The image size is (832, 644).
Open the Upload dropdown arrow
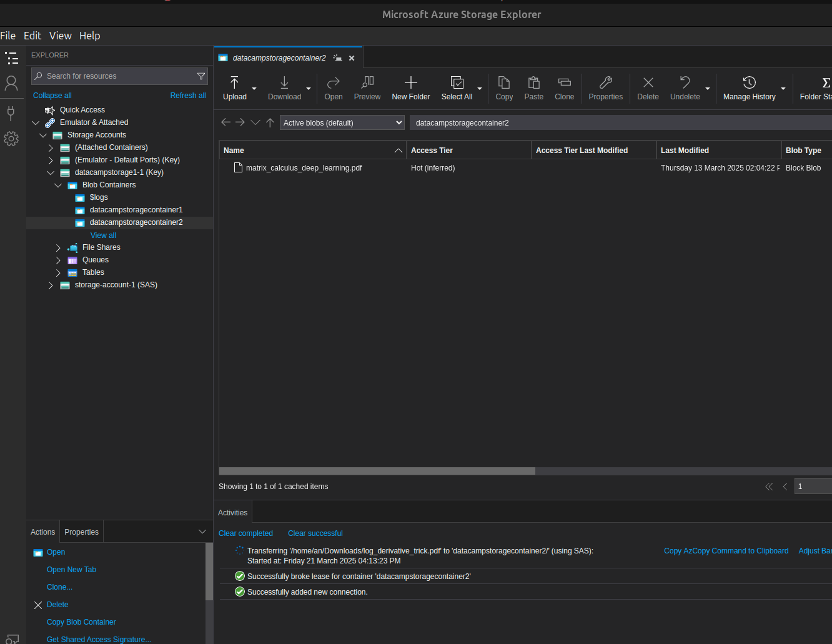[254, 89]
